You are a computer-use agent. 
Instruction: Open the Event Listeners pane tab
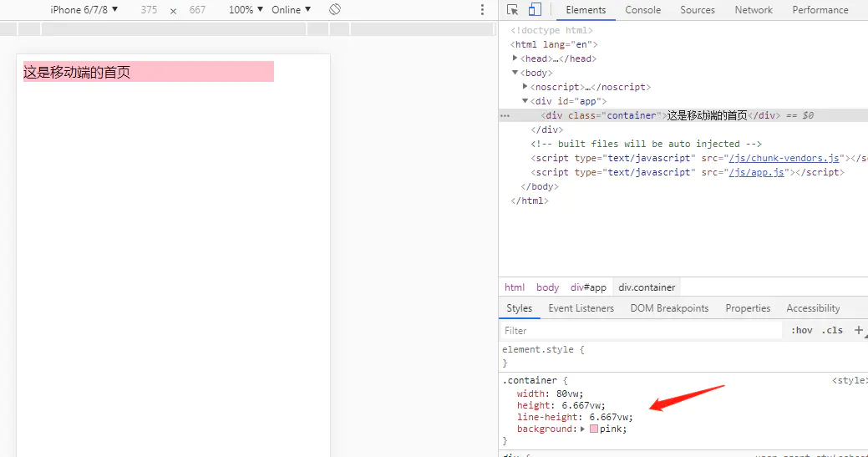pos(581,308)
